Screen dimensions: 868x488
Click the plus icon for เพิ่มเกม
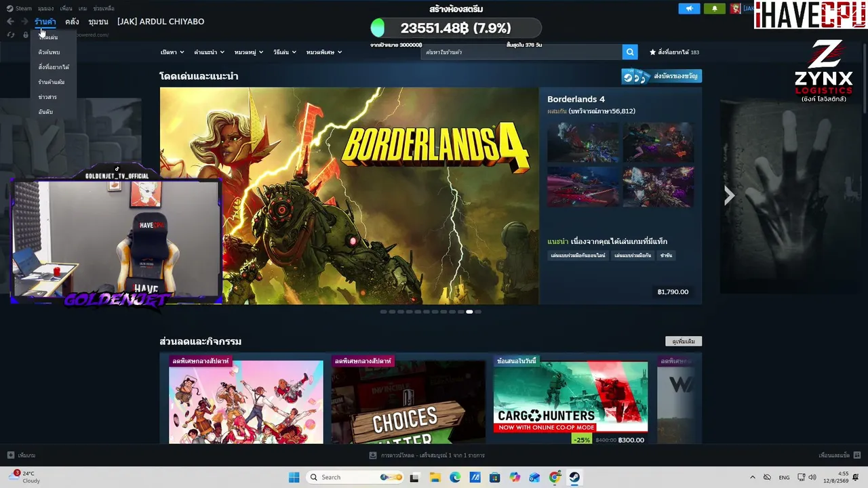click(10, 455)
